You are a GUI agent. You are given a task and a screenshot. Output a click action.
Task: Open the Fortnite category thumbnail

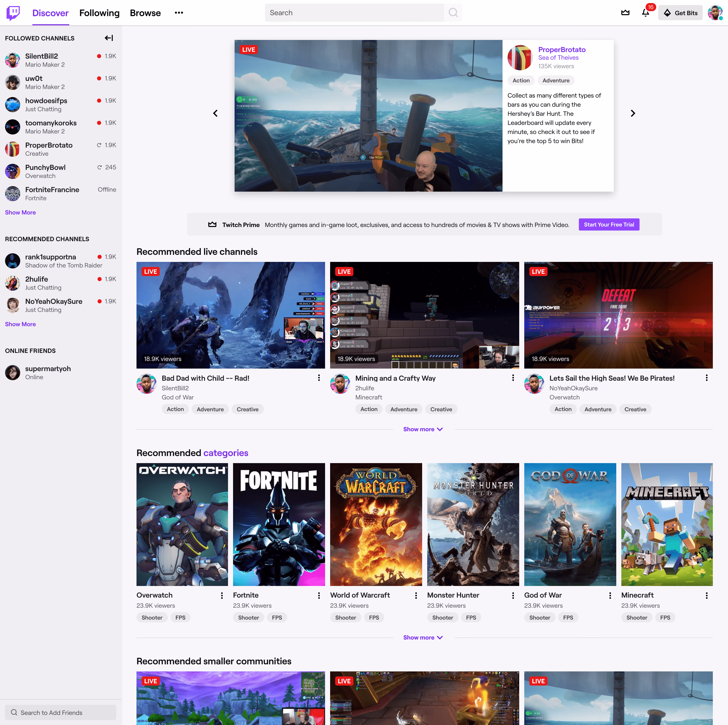pyautogui.click(x=279, y=524)
